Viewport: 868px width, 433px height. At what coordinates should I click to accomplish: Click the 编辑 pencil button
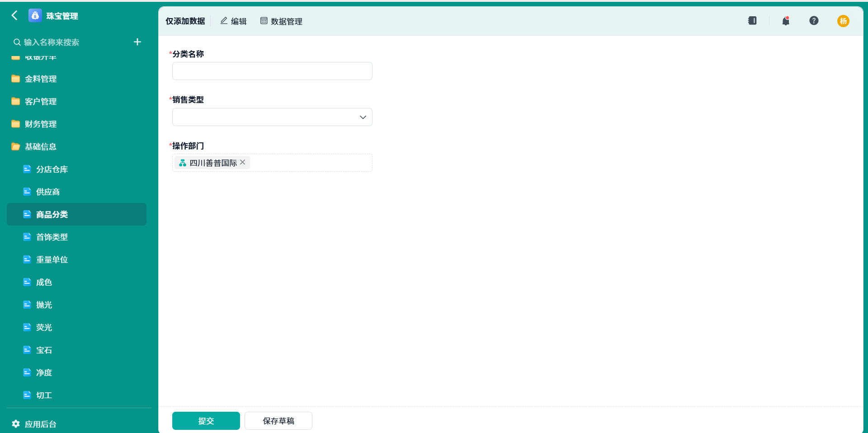[x=233, y=21]
